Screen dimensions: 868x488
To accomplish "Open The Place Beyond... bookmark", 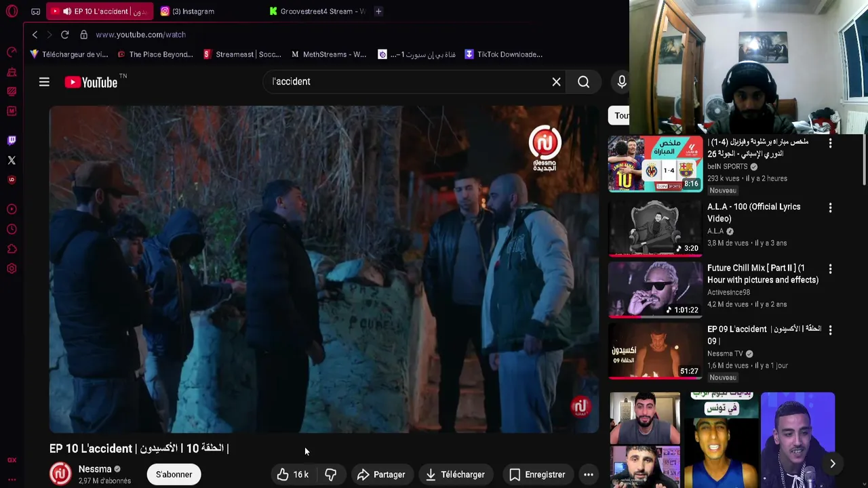I will (x=155, y=54).
